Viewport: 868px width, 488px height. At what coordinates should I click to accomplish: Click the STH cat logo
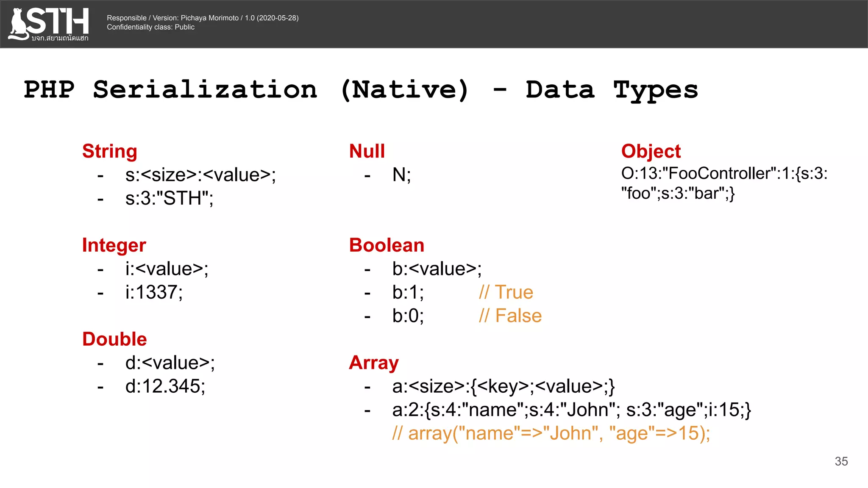pos(48,24)
